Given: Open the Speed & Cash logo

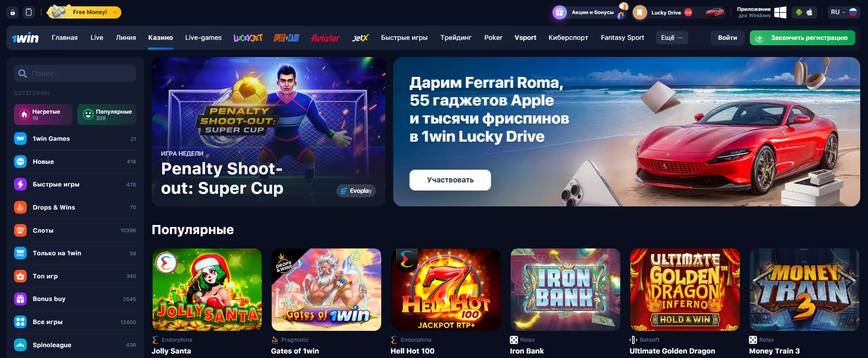Looking at the screenshot, I should click(x=286, y=38).
